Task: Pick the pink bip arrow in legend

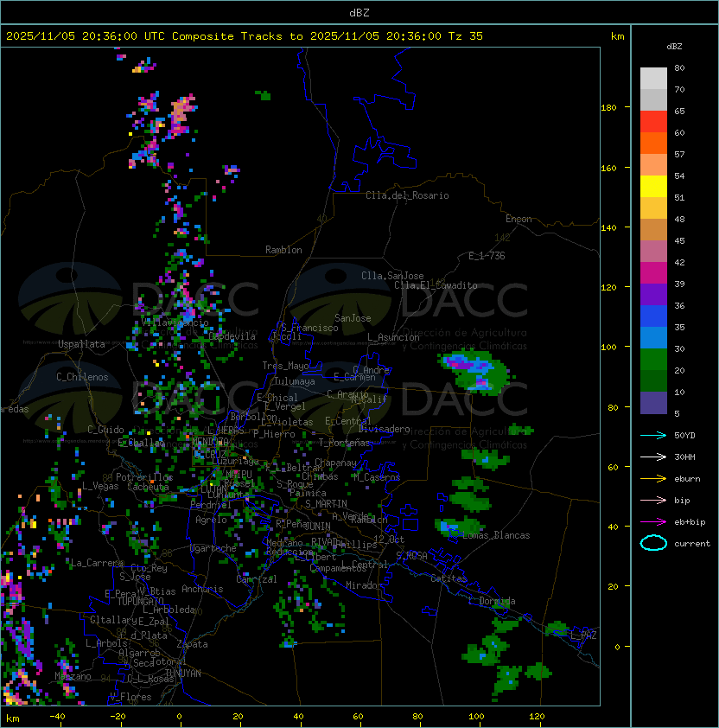Action: tap(653, 500)
